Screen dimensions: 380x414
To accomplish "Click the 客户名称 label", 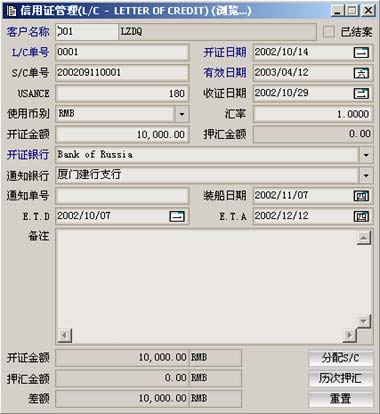I will coord(28,32).
